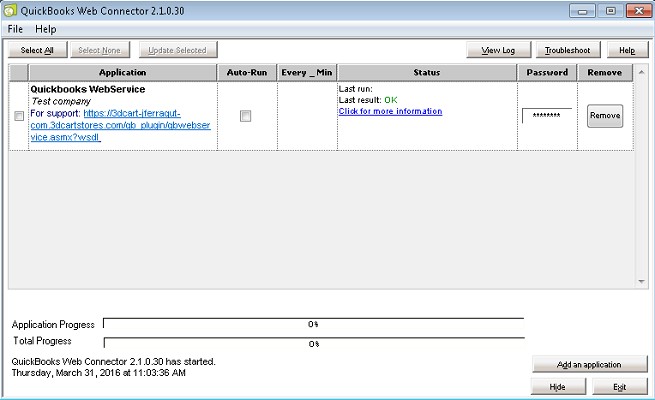655x400 pixels.
Task: Open the Help menu
Action: tap(46, 29)
